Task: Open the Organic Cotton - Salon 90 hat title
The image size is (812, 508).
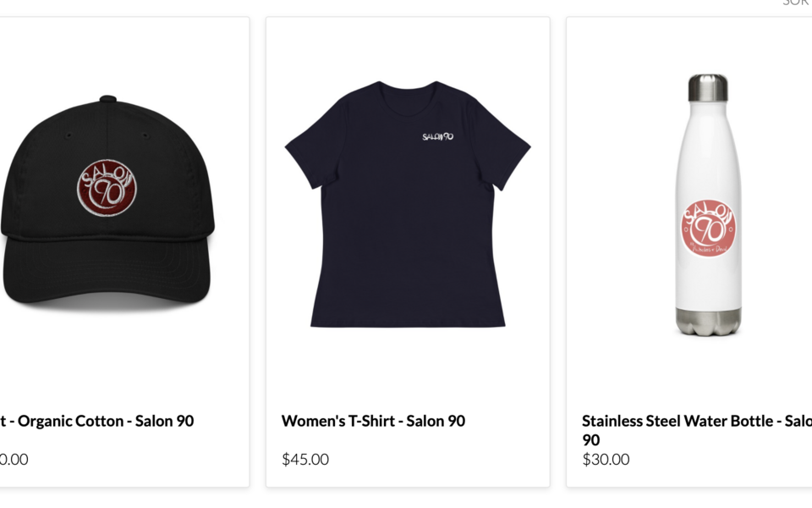Action: [97, 421]
